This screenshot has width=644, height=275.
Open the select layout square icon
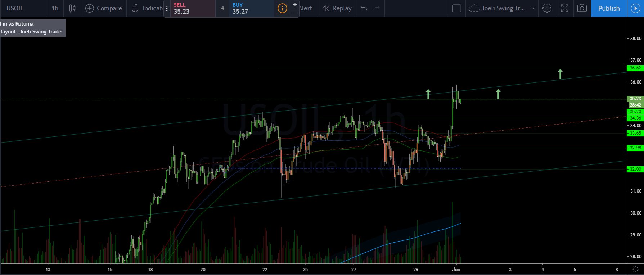click(456, 8)
